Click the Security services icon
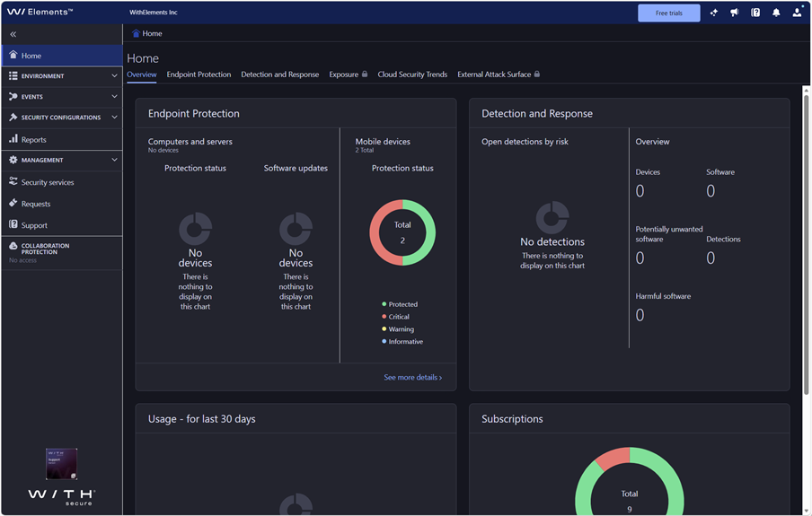This screenshot has width=812, height=516. (13, 181)
